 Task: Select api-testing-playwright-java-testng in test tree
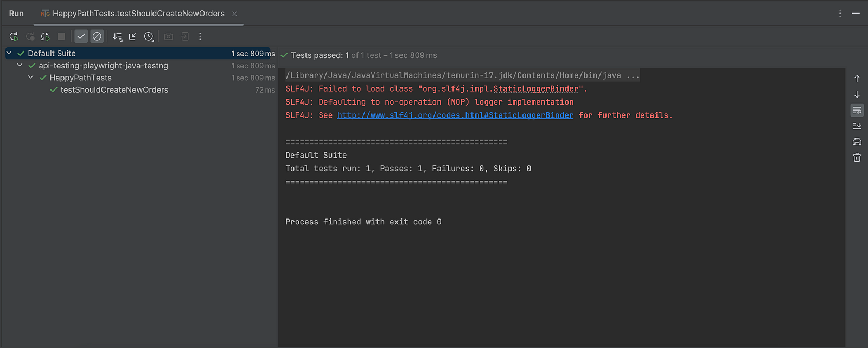[x=103, y=66]
